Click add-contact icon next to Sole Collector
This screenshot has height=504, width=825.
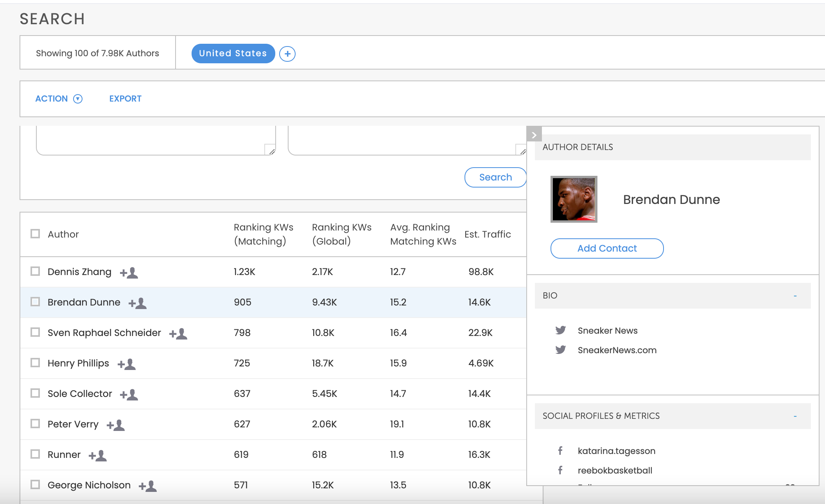(129, 394)
